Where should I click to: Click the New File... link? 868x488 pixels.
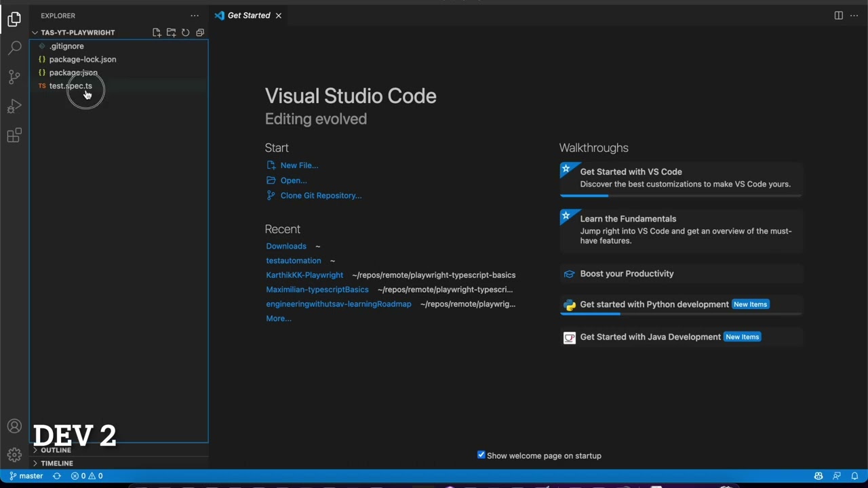pos(299,165)
